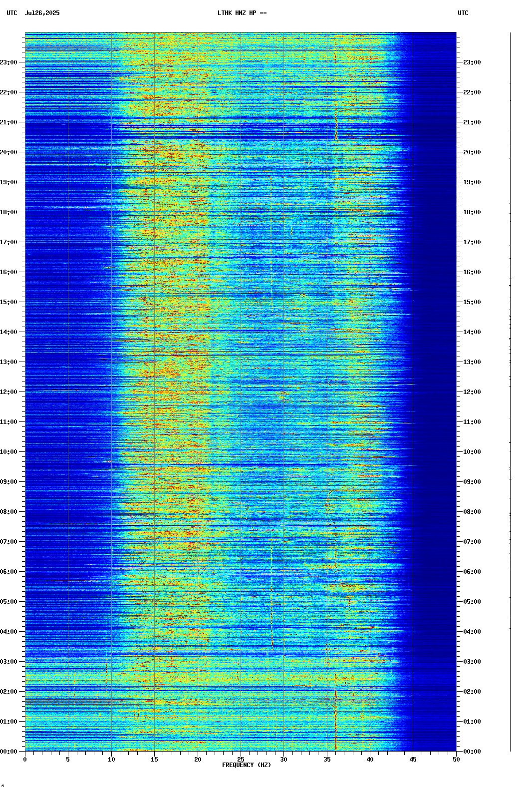Click the 30 tick on frequency axis
The height and width of the screenshot is (791, 532).
(283, 760)
